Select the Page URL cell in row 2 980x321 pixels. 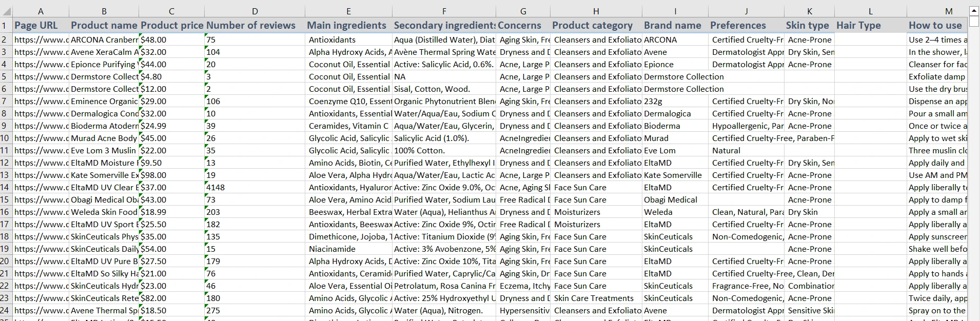[41, 39]
